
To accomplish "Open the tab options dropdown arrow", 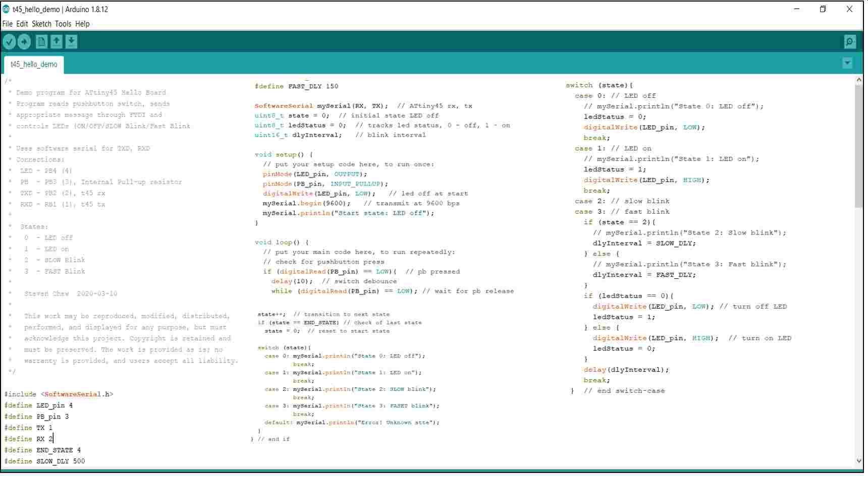I will [x=847, y=63].
